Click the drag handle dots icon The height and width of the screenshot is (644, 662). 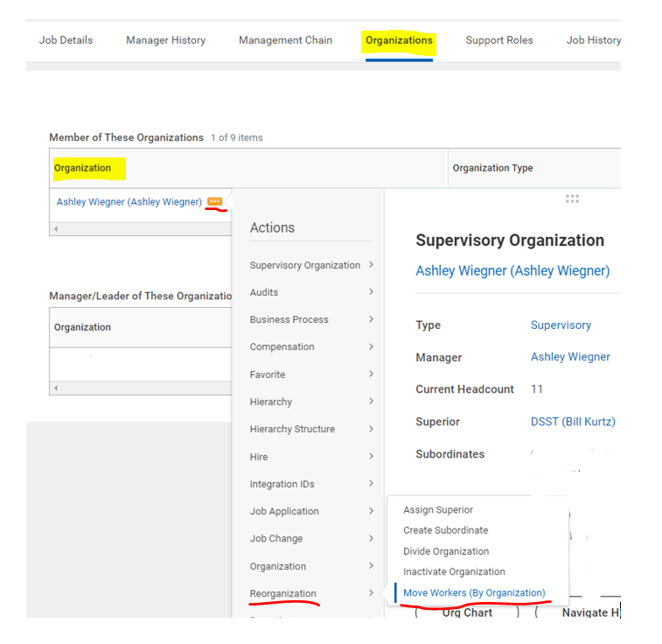[x=572, y=199]
